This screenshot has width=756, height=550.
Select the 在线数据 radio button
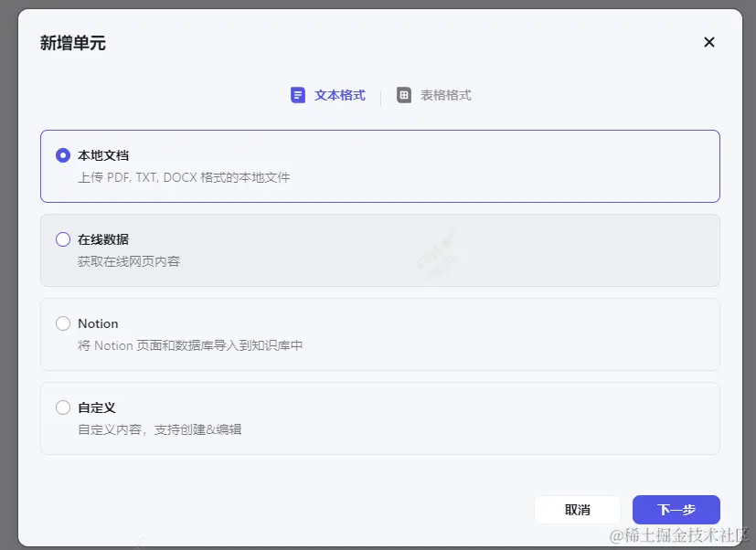[x=62, y=239]
